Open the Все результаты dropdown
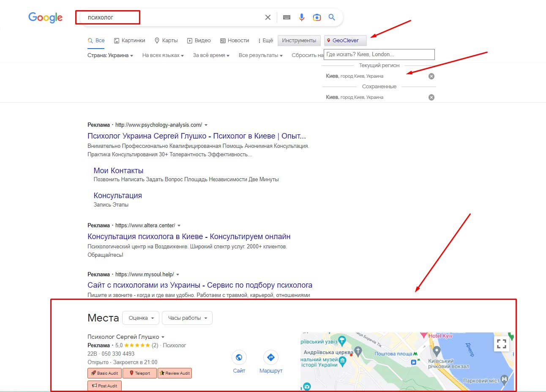This screenshot has height=392, width=546. coord(261,55)
